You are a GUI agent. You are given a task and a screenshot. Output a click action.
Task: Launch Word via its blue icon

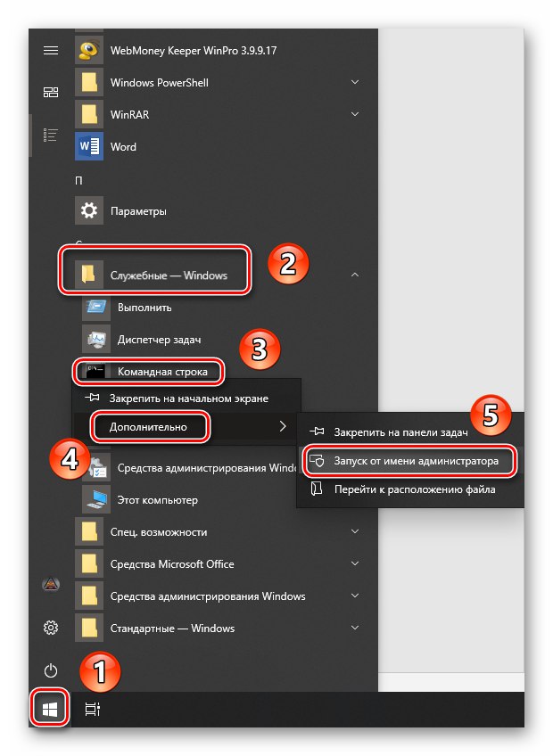click(89, 146)
